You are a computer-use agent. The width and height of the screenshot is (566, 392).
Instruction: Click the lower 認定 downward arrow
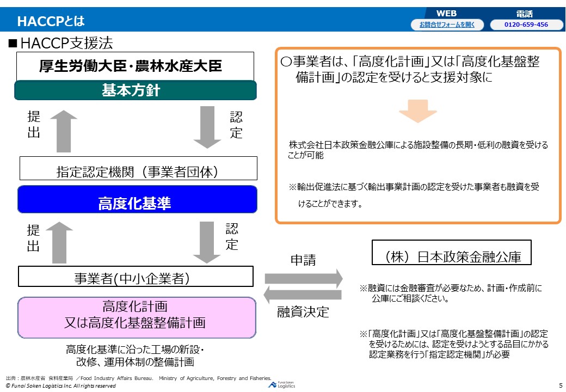(207, 243)
